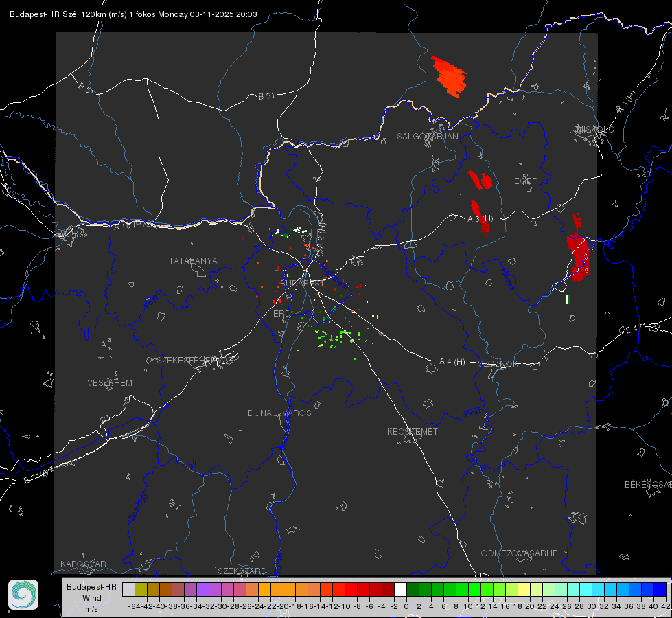The image size is (672, 618).
Task: Click the 'A 10 (H)' road label
Action: [x=129, y=225]
